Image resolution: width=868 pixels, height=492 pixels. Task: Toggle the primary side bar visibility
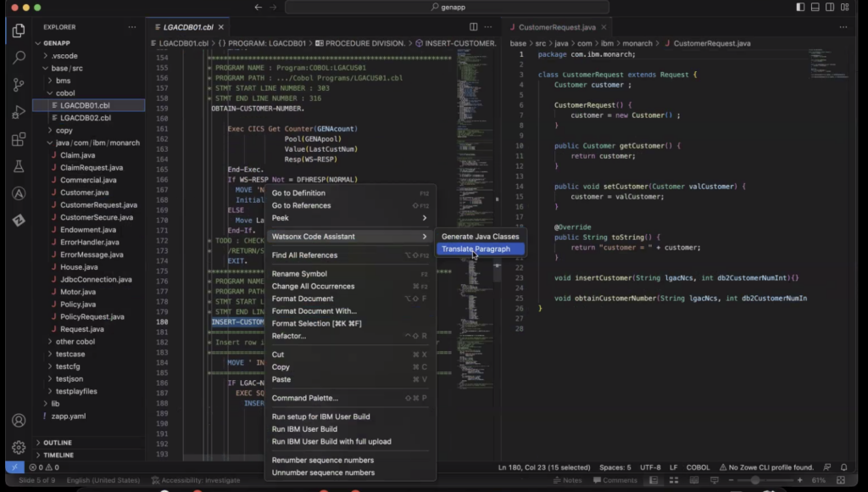[x=798, y=7]
